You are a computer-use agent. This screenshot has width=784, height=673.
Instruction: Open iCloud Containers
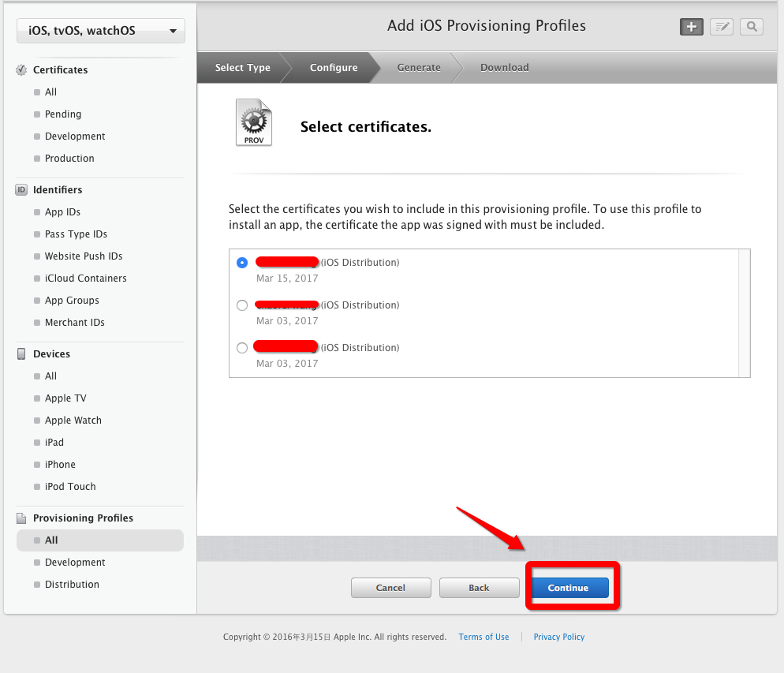coord(85,278)
